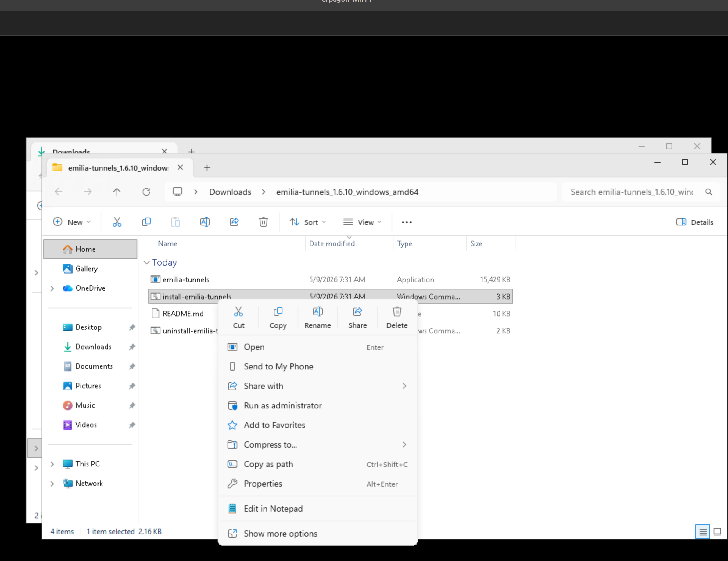The height and width of the screenshot is (561, 728).
Task: Close the Downloads tab in the back window
Action: point(164,151)
